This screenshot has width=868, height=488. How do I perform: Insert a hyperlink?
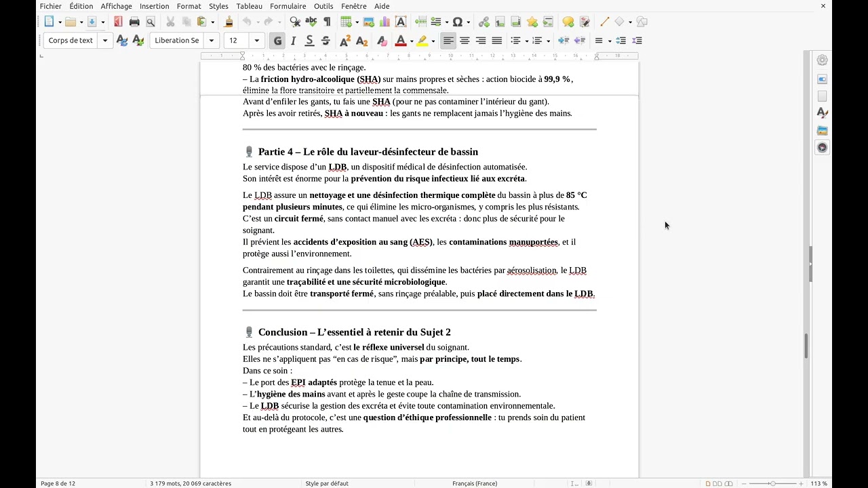pyautogui.click(x=484, y=22)
